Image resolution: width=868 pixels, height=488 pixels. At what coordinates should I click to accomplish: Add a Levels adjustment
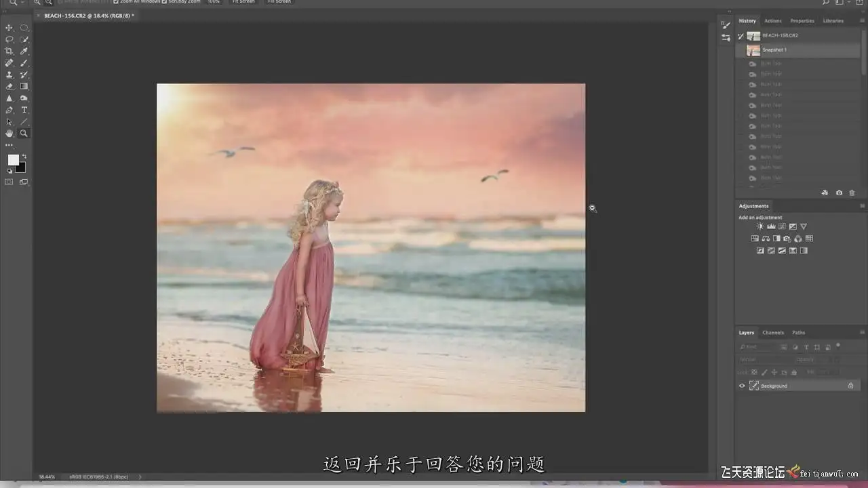point(771,226)
